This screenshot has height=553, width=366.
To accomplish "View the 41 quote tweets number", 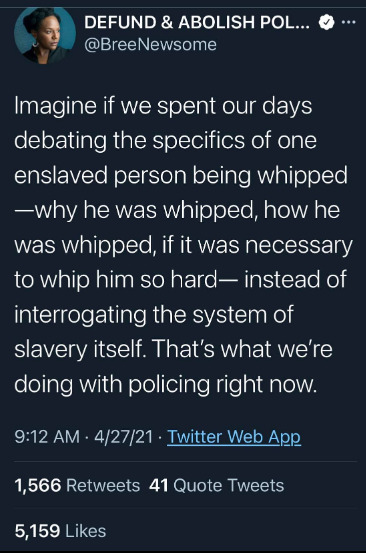I will pos(159,486).
